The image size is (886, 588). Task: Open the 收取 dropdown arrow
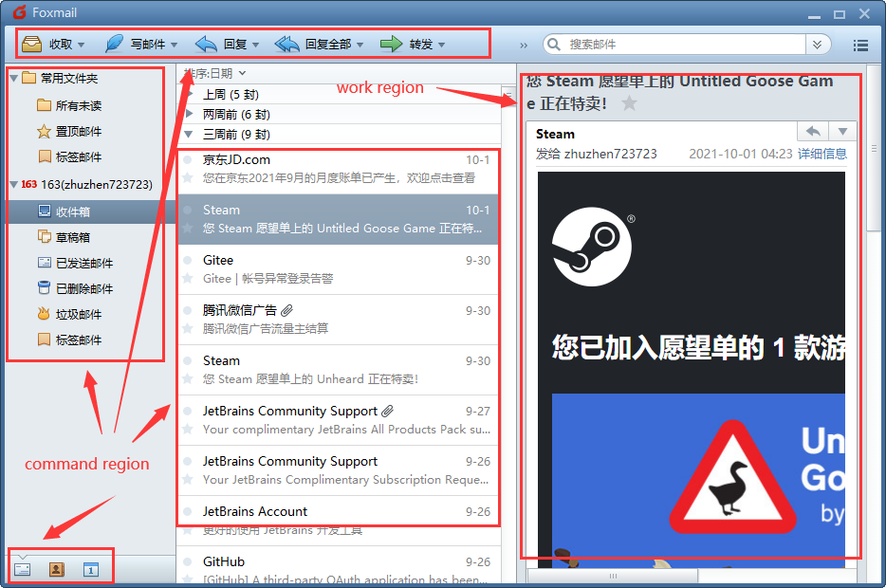81,45
